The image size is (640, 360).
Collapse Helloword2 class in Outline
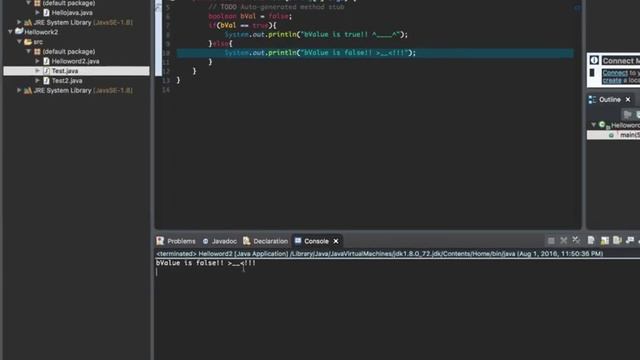593,124
